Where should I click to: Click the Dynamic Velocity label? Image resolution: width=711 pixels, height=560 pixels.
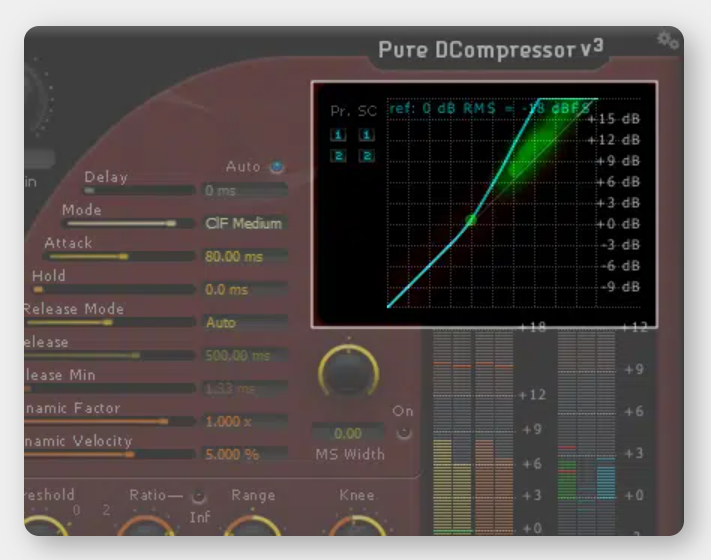coord(78,441)
